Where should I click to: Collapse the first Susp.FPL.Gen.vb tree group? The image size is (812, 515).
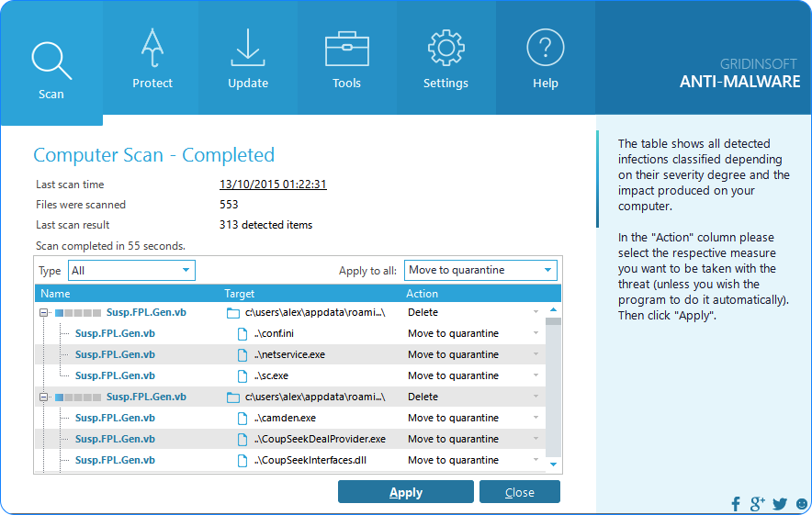(x=43, y=313)
